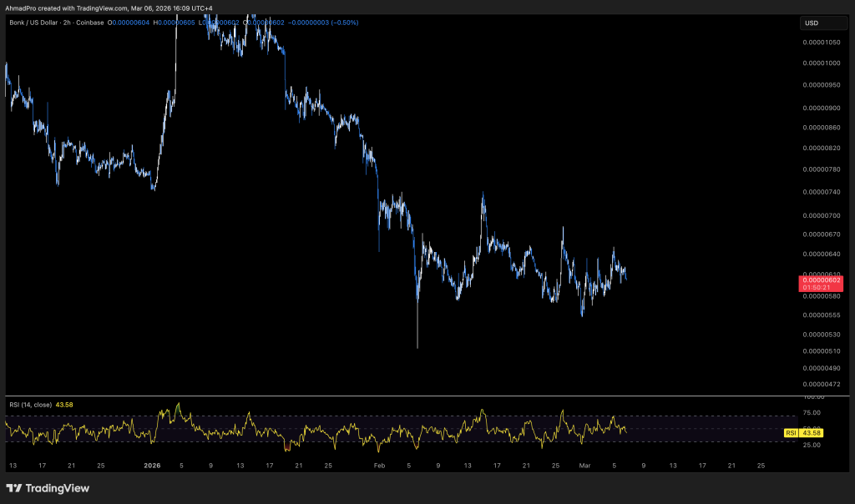This screenshot has width=855, height=504.
Task: Click the 25.00 level on the RSI scale
Action: (x=812, y=444)
